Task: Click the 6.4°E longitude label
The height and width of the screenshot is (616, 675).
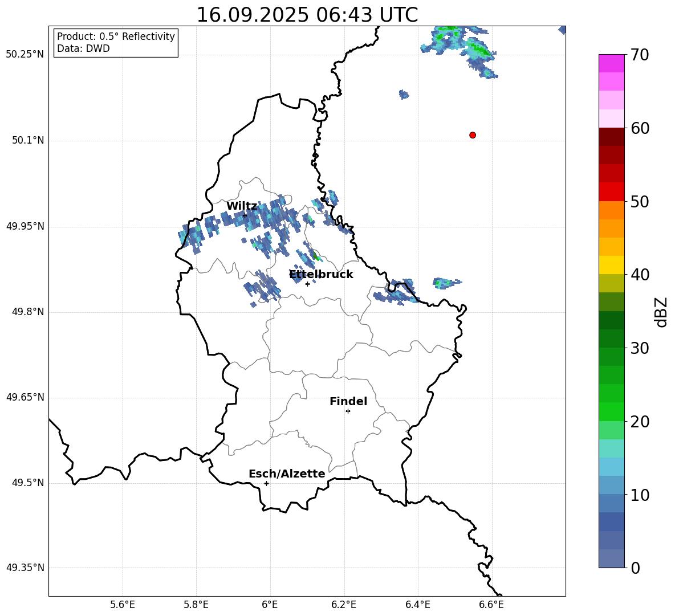Action: coord(417,605)
